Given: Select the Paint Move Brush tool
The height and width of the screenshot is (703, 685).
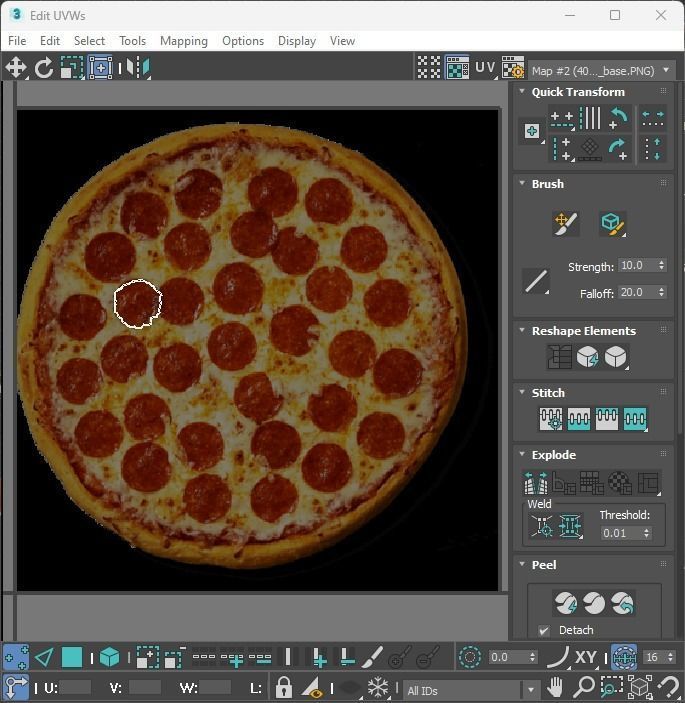Looking at the screenshot, I should pyautogui.click(x=566, y=223).
